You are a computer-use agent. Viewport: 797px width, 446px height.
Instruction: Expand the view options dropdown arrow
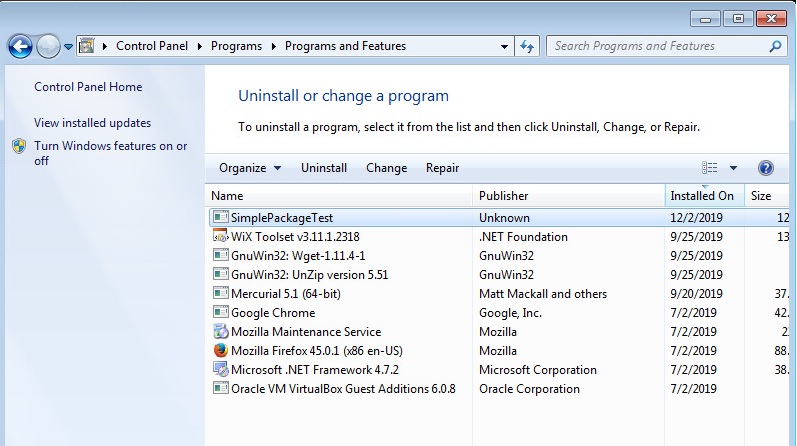(733, 168)
